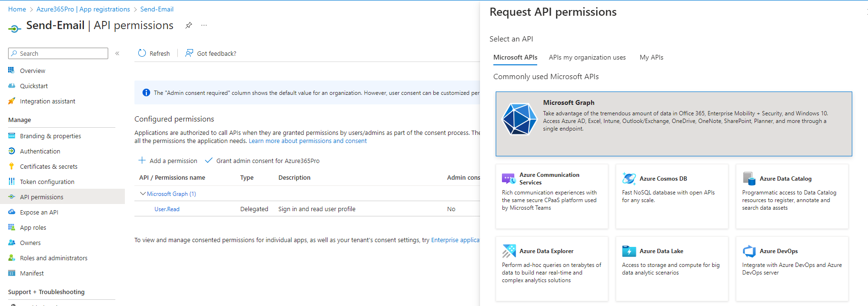Click the Refresh button label
Viewport: 868px width, 306px height.
pos(160,53)
